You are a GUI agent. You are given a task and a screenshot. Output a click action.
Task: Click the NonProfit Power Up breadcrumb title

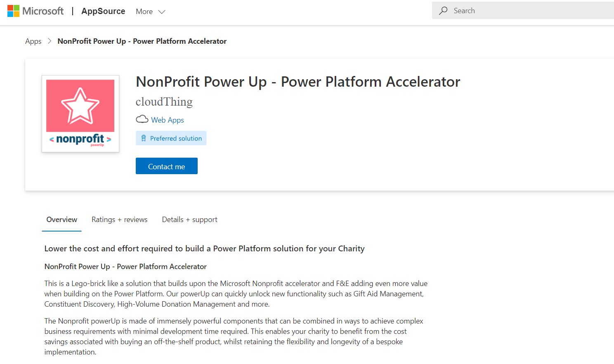pyautogui.click(x=142, y=41)
